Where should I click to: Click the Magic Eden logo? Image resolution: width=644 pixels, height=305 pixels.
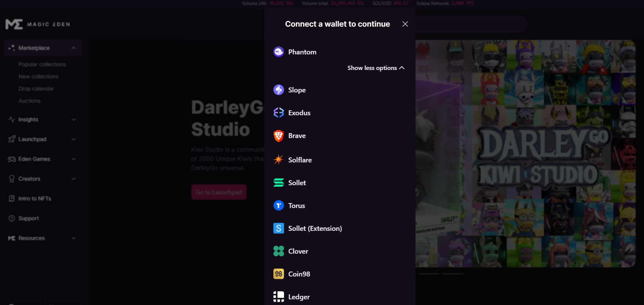(x=38, y=24)
